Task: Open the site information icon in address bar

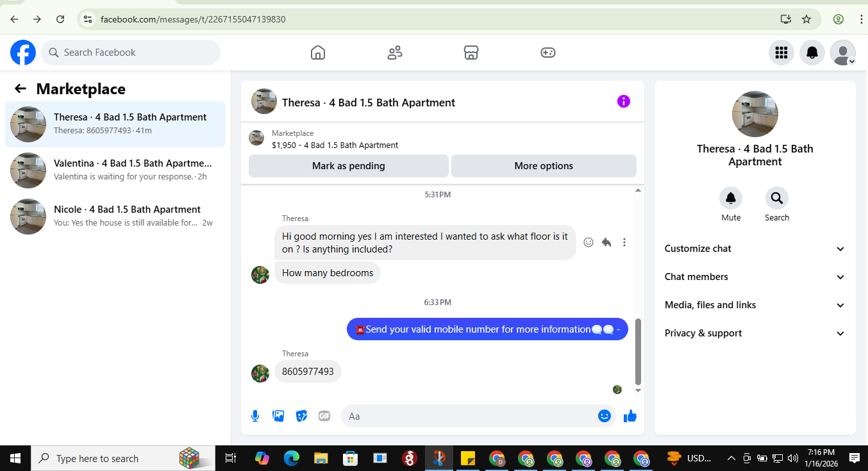Action: coord(88,19)
